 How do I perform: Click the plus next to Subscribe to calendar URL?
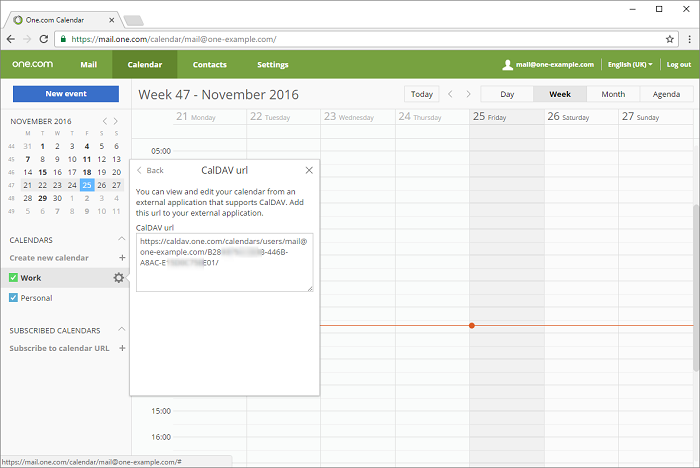pyautogui.click(x=122, y=348)
